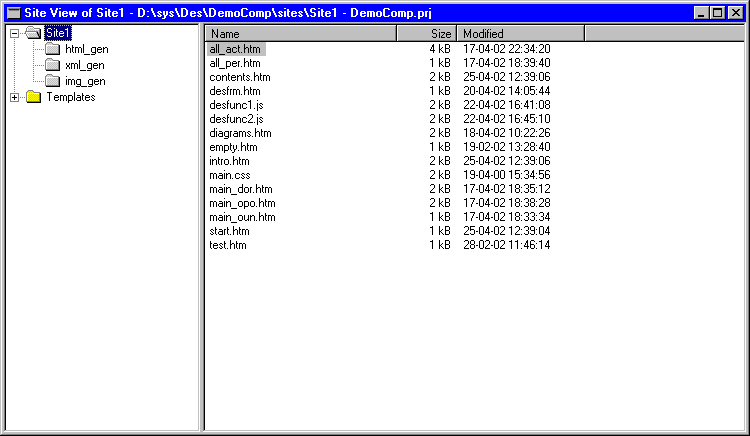Collapse the Site1 tree node
This screenshot has width=750, height=436.
coord(14,33)
